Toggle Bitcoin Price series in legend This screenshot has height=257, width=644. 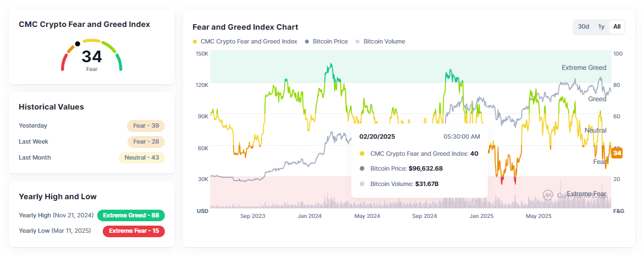point(330,41)
